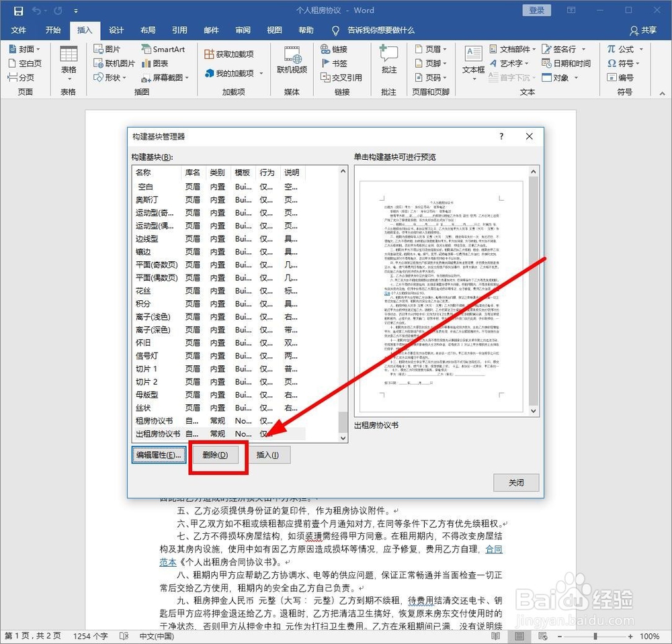Insert date and time (日期和时间)
The height and width of the screenshot is (644, 672).
(566, 63)
